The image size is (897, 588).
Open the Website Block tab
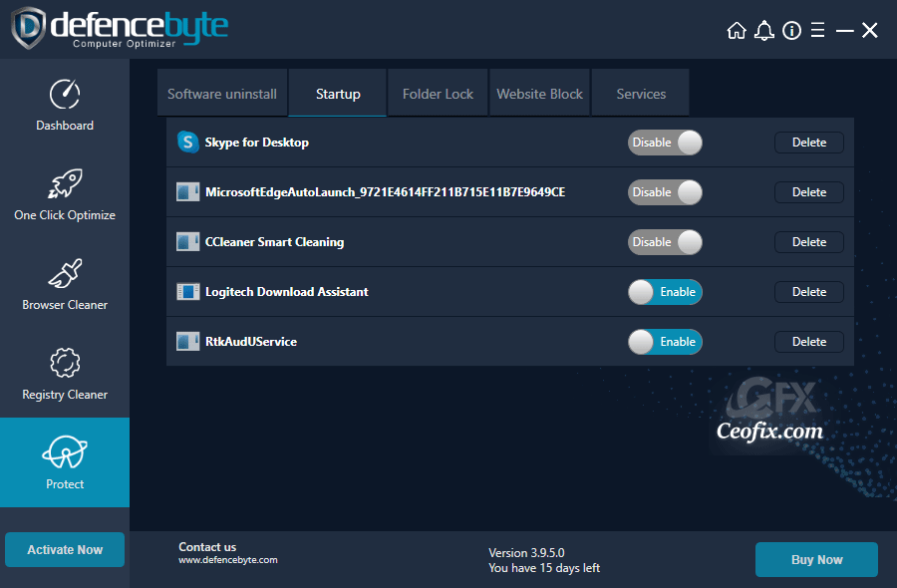[539, 94]
